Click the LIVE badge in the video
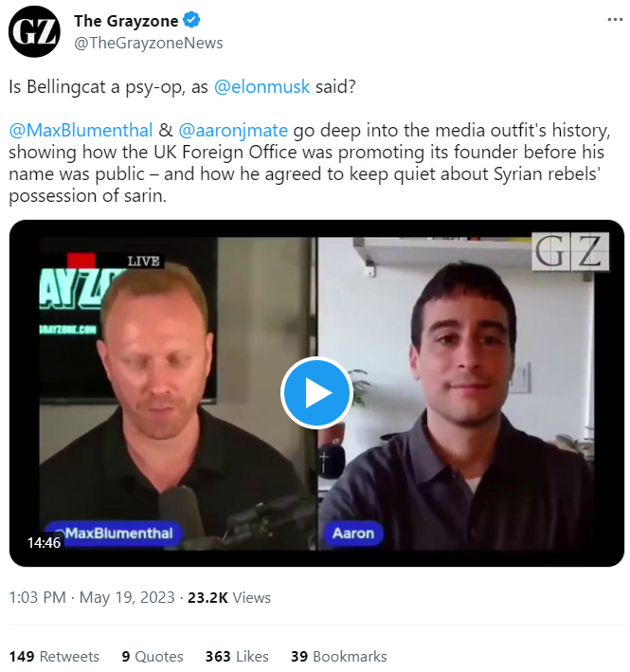The height and width of the screenshot is (672, 630). (x=142, y=262)
